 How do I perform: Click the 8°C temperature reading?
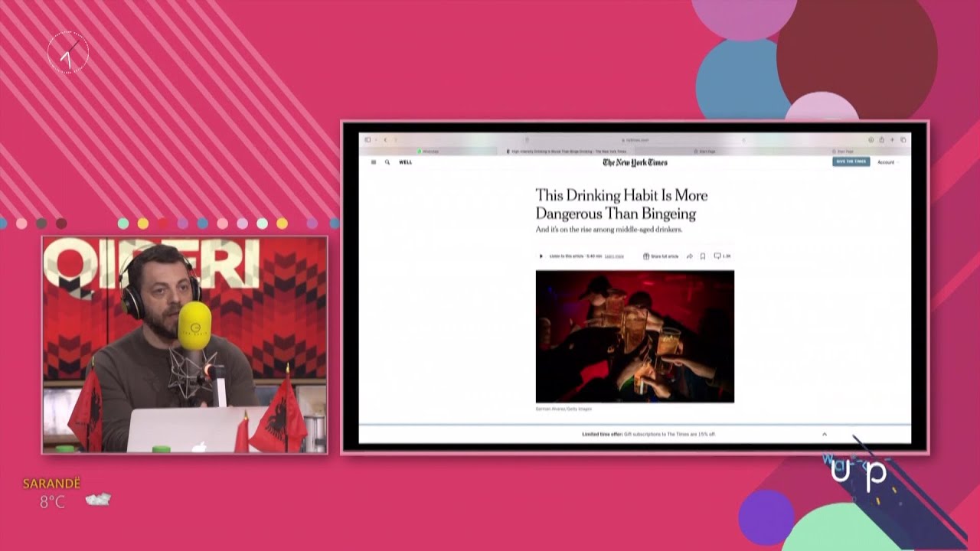tap(52, 502)
